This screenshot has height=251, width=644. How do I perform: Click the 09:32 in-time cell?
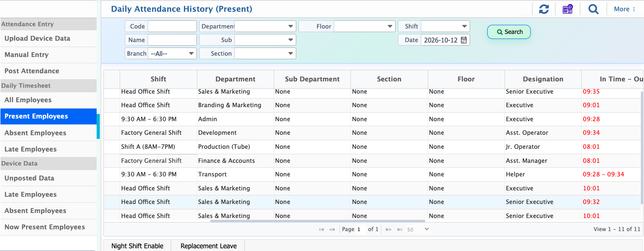[x=611, y=202]
